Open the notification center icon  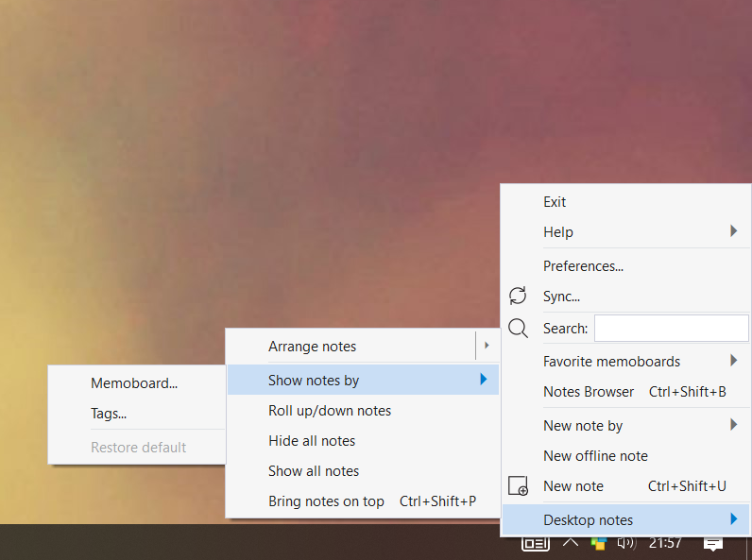coord(713,543)
